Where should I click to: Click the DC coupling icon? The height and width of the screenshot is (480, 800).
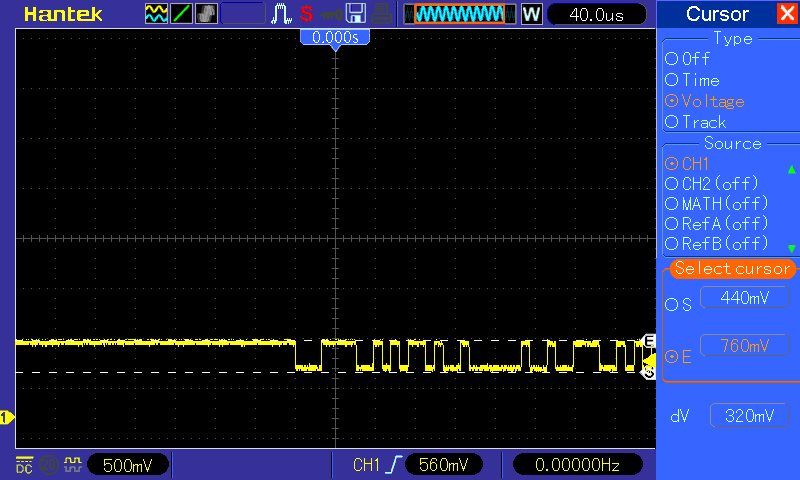pos(24,465)
